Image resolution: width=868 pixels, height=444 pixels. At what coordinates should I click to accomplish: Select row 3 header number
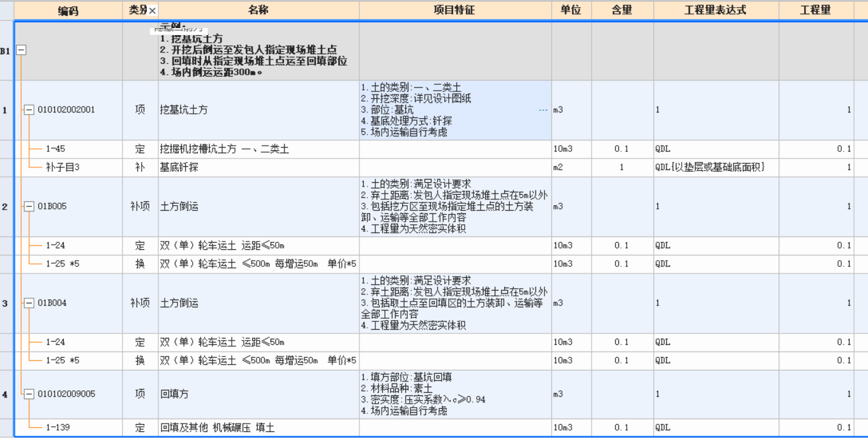(x=6, y=303)
